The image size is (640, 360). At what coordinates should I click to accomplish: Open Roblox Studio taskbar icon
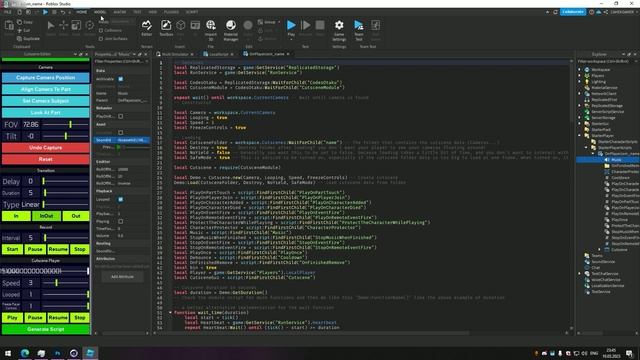point(90,353)
